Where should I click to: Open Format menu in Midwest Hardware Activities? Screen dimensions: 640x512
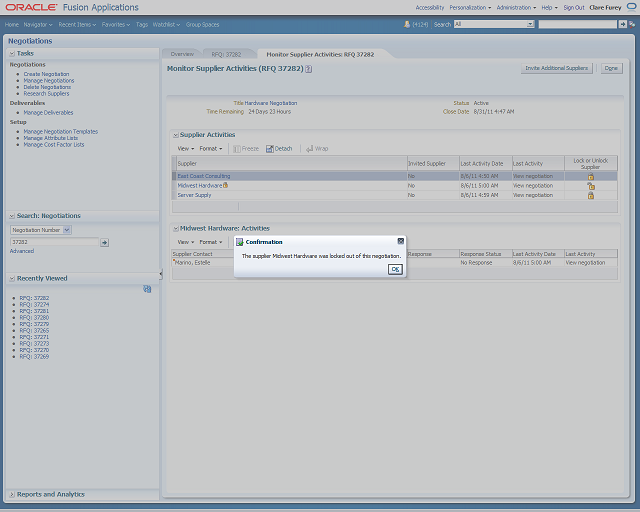pyautogui.click(x=211, y=242)
